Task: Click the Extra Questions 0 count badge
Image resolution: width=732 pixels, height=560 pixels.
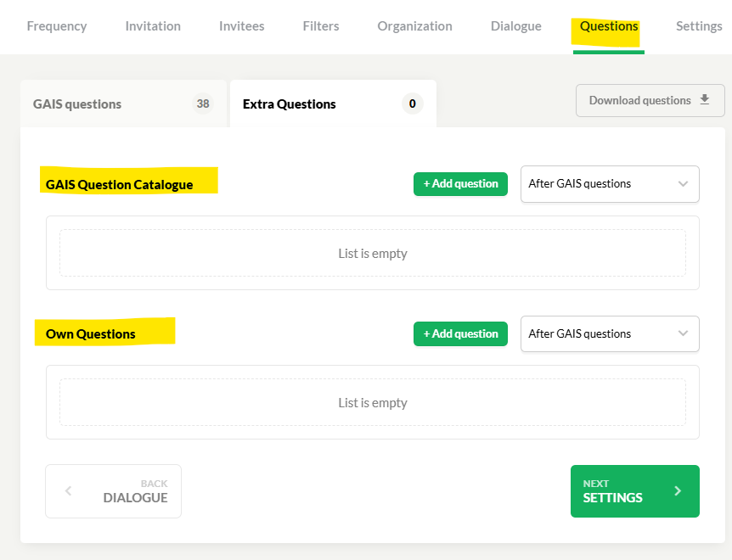Action: [412, 104]
